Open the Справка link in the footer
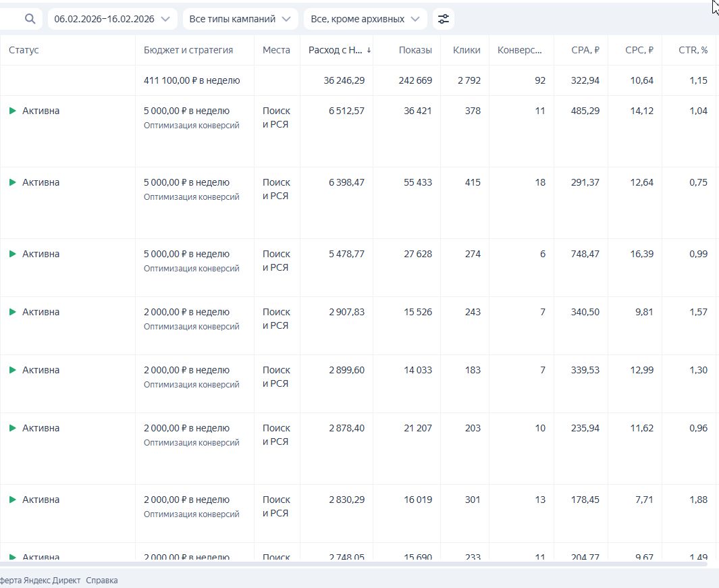Image resolution: width=719 pixels, height=588 pixels. 101,580
